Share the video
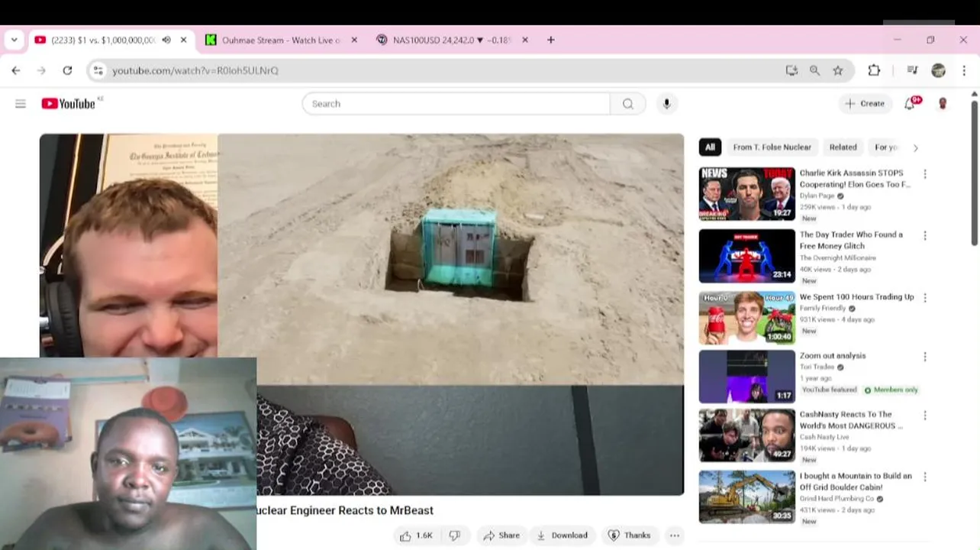 pos(501,535)
